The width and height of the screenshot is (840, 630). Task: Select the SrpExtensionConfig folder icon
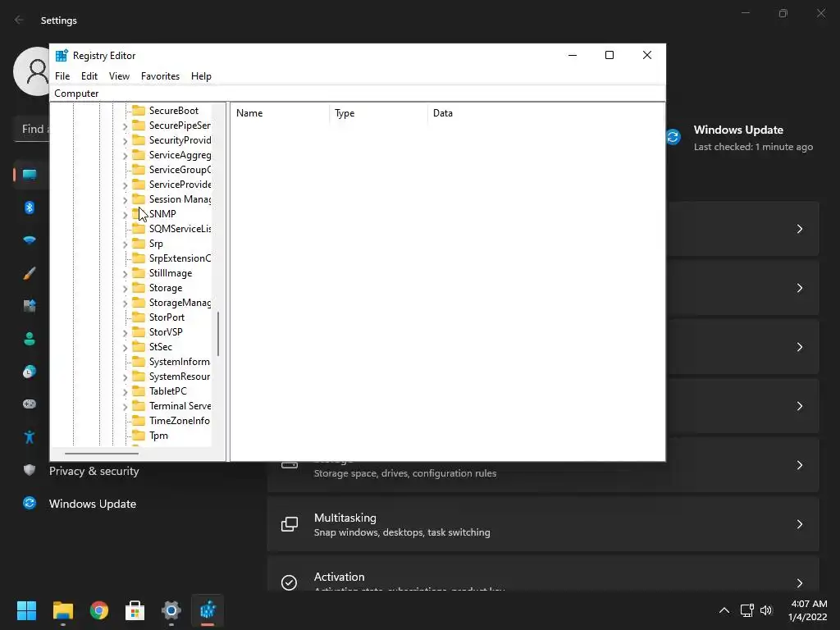pyautogui.click(x=139, y=258)
